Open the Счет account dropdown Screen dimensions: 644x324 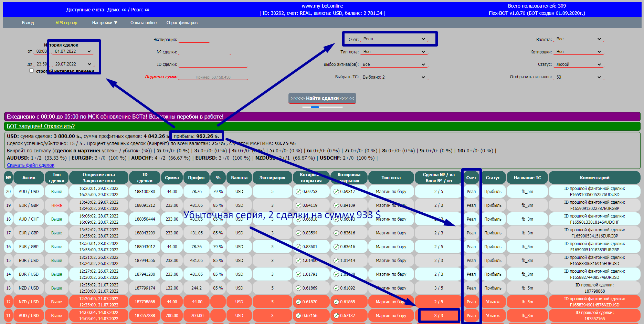pos(394,39)
